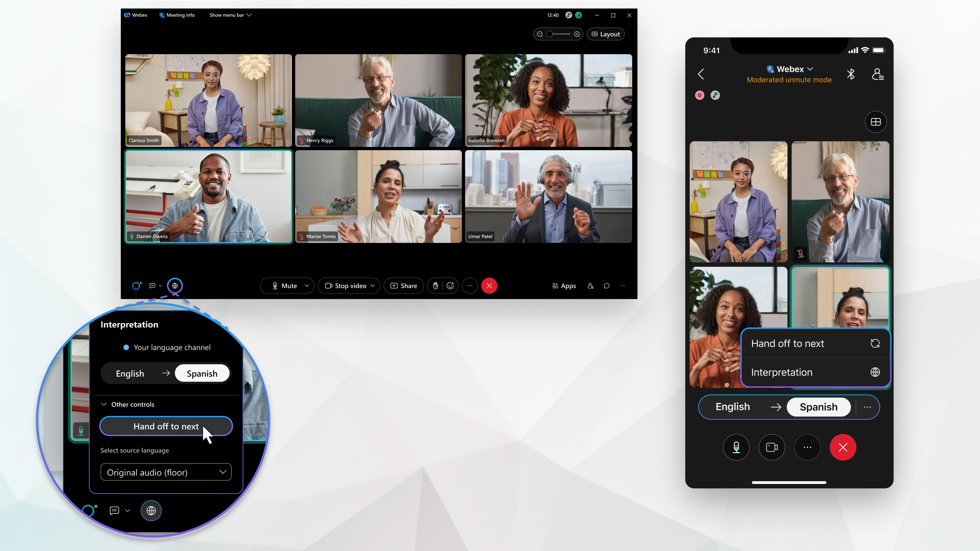Select Spanish language channel button

coord(202,373)
